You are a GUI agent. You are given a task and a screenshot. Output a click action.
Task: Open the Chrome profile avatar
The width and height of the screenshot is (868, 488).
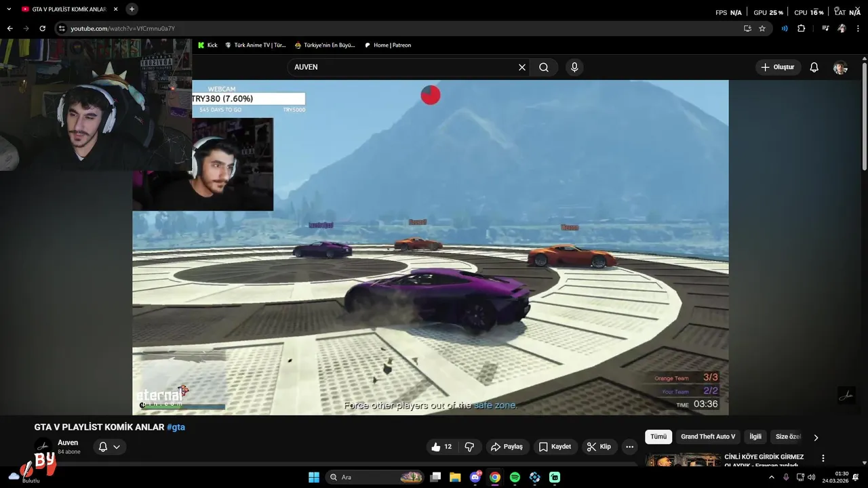tap(842, 28)
